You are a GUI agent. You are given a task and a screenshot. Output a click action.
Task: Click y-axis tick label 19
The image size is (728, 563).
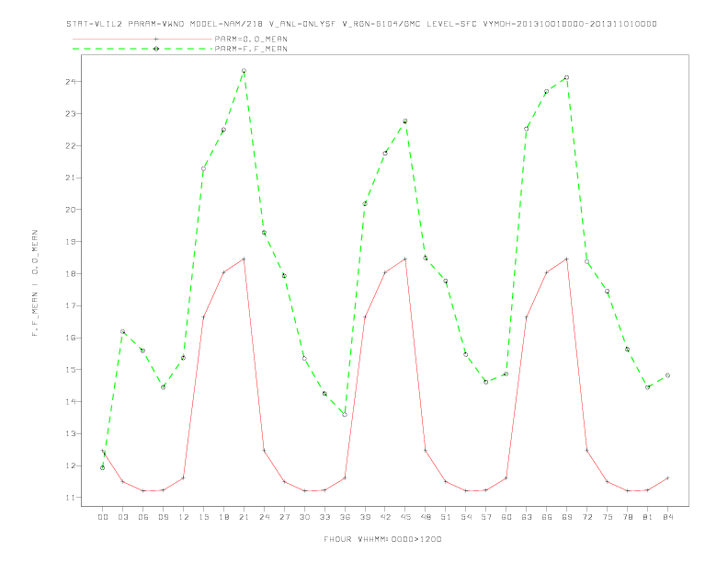71,242
